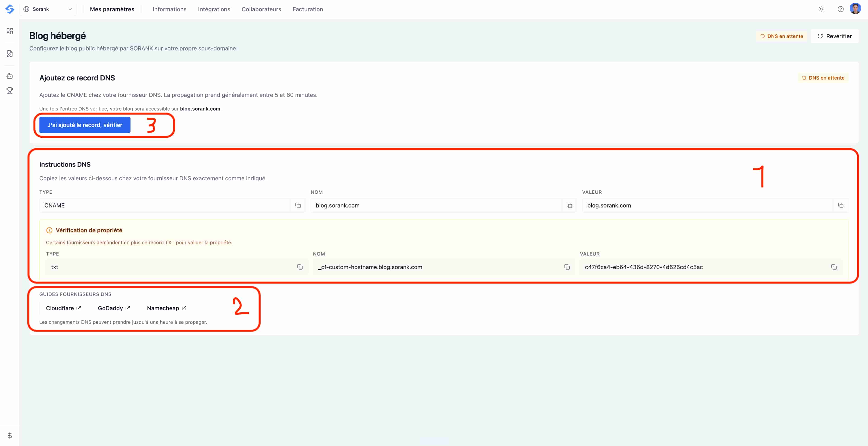The width and height of the screenshot is (868, 446).
Task: Copy the CNAME type value
Action: (298, 205)
